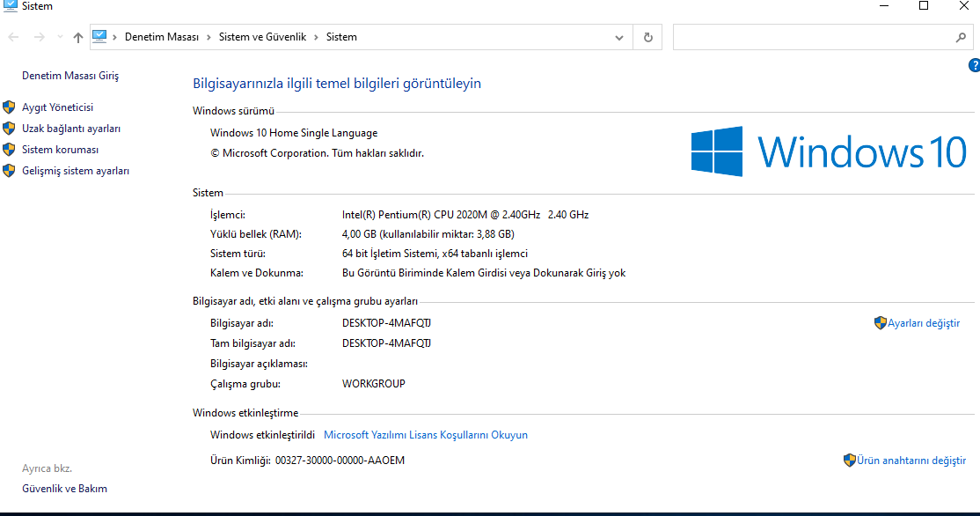Image resolution: width=980 pixels, height=516 pixels.
Task: Click the Bilgisayar adı value DESKTOP-4MAFQTJ
Action: (x=386, y=323)
